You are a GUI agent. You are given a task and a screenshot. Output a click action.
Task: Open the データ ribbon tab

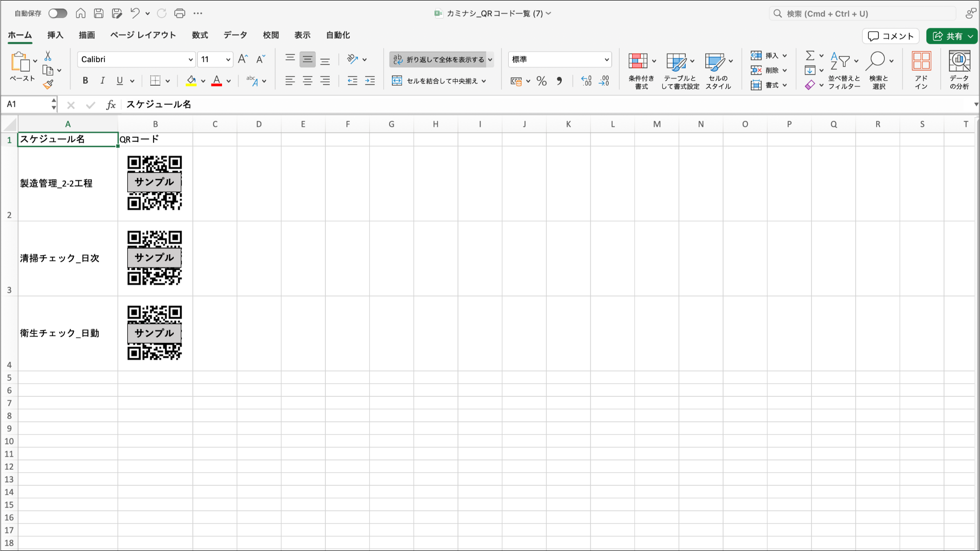click(x=235, y=35)
